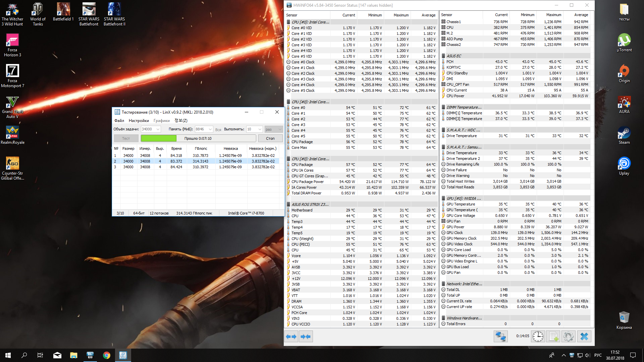Open the system tray hidden icons chevron
This screenshot has height=362, width=644.
(563, 355)
